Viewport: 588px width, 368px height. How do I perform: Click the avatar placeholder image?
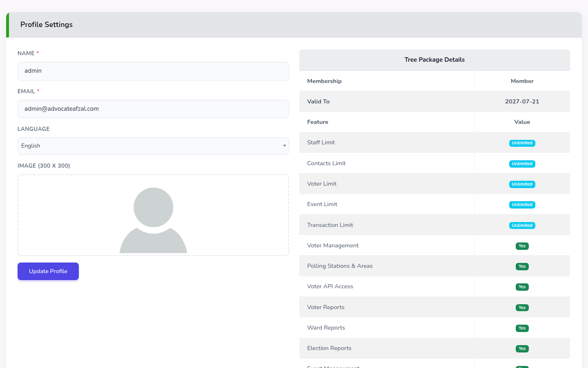tap(153, 220)
